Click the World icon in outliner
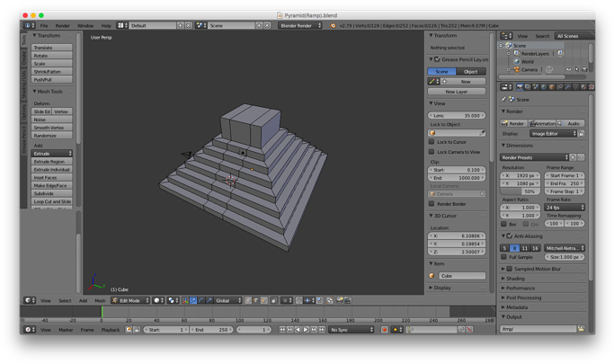The height and width of the screenshot is (364, 614). 516,61
